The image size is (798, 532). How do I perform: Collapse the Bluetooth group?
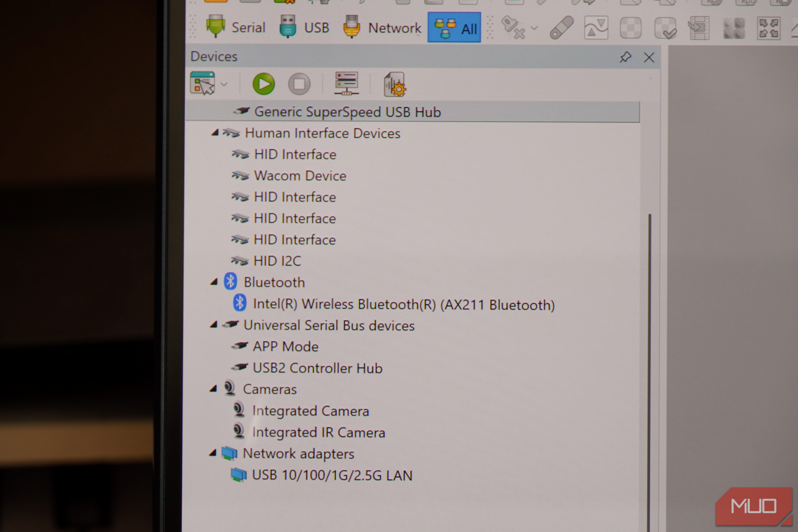(x=214, y=282)
